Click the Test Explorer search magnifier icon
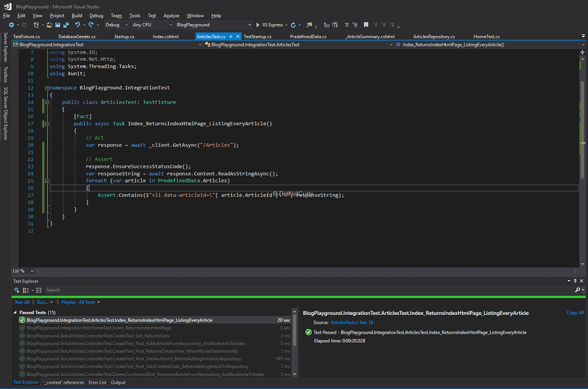Image resolution: width=588 pixels, height=389 pixels. point(577,290)
